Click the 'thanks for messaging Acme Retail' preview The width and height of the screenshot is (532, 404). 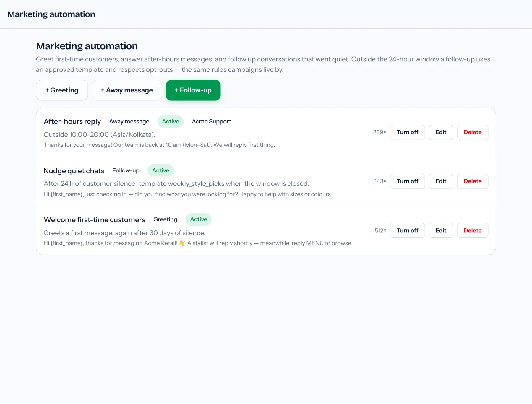click(198, 243)
